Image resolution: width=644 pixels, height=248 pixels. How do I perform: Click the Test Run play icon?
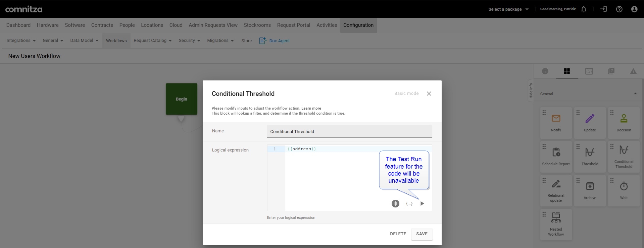[422, 203]
